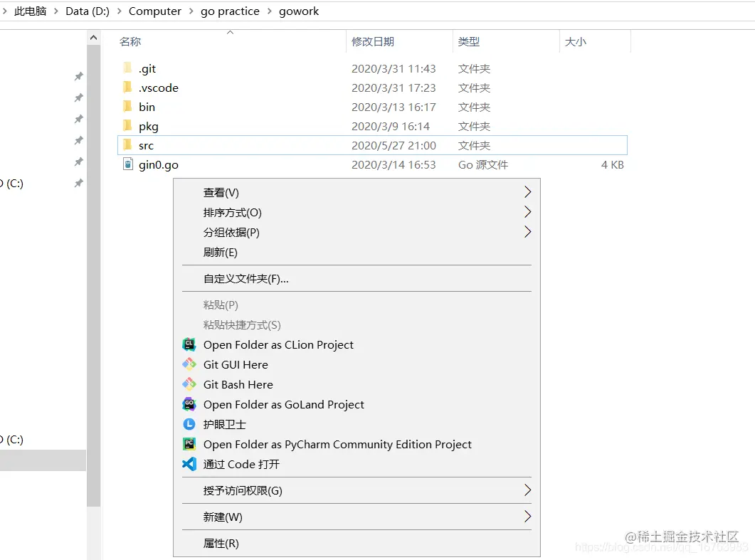Navigate to 此电脑 in breadcrumb
Image resolution: width=755 pixels, height=560 pixels.
30,11
